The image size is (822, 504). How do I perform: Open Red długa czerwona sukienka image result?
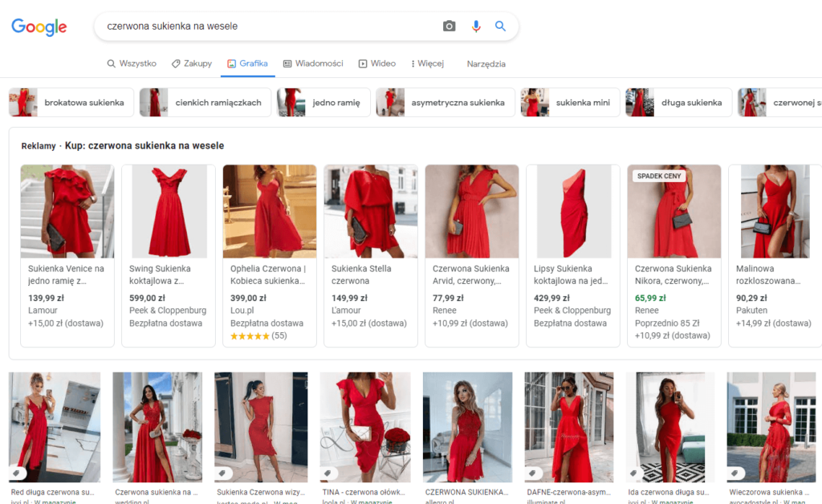click(x=55, y=427)
